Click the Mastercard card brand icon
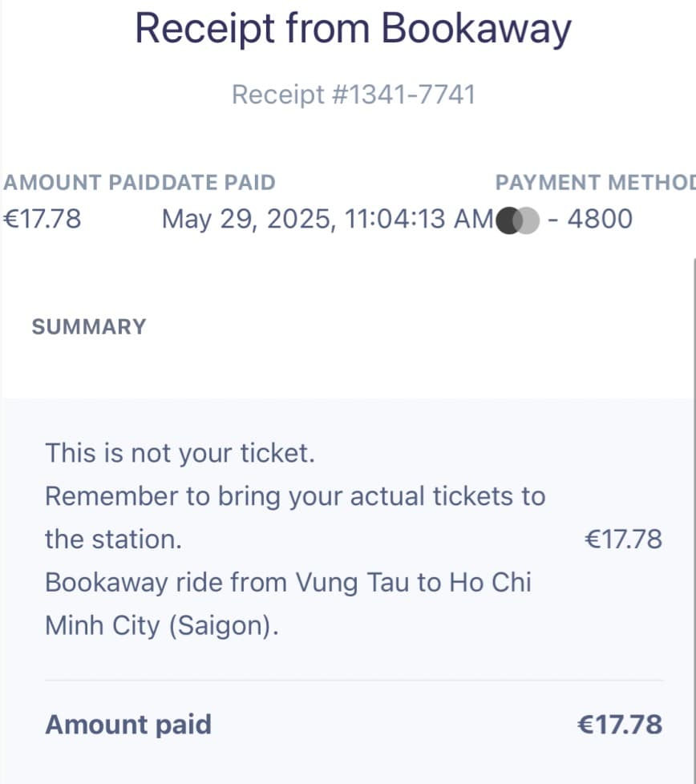696x784 pixels. point(517,219)
